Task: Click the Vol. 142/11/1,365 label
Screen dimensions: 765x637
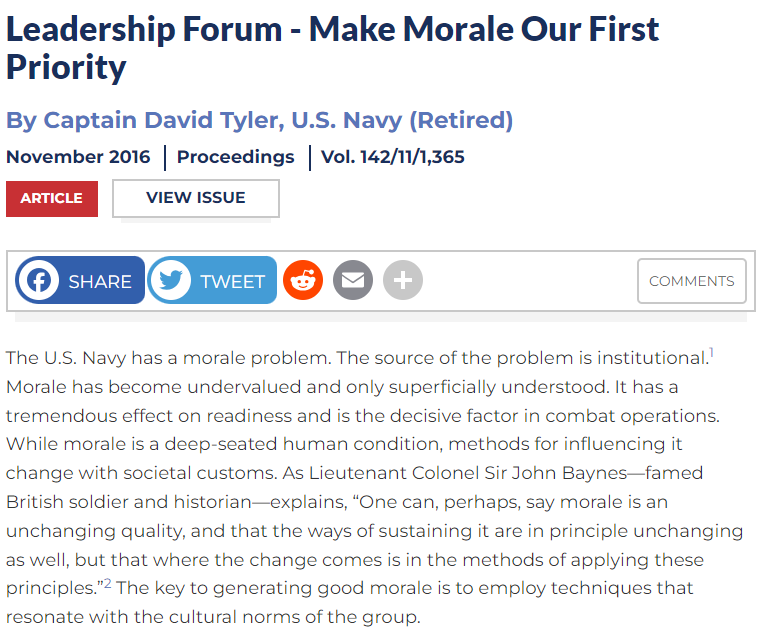Action: [x=393, y=157]
